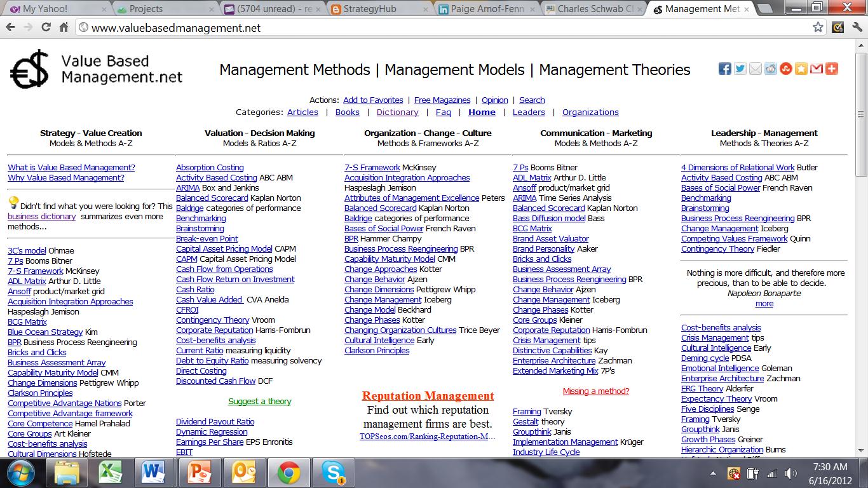Submit the page to Reddit

point(771,69)
